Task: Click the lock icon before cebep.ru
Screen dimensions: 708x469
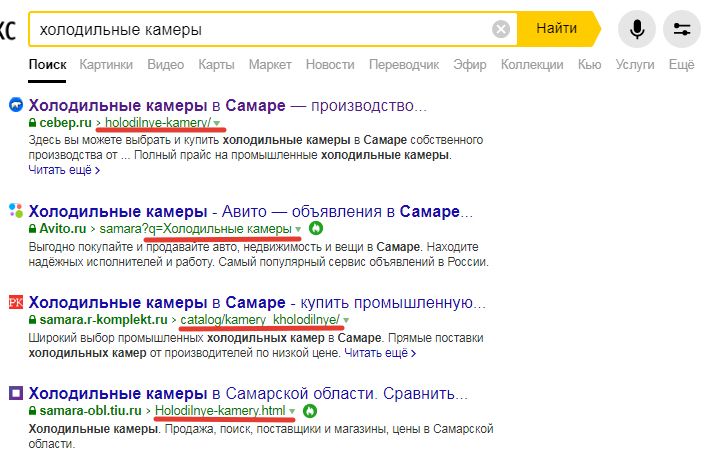Action: pos(32,123)
